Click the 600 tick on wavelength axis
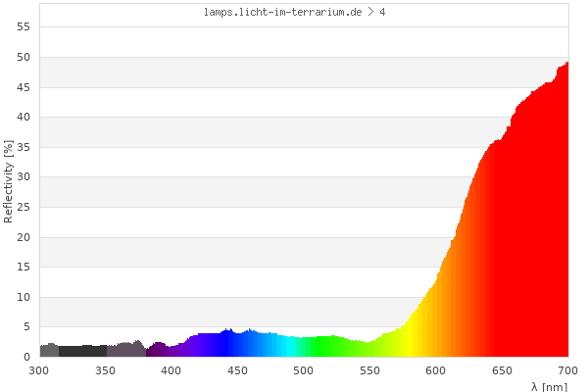This screenshot has height=392, width=588. 436,370
